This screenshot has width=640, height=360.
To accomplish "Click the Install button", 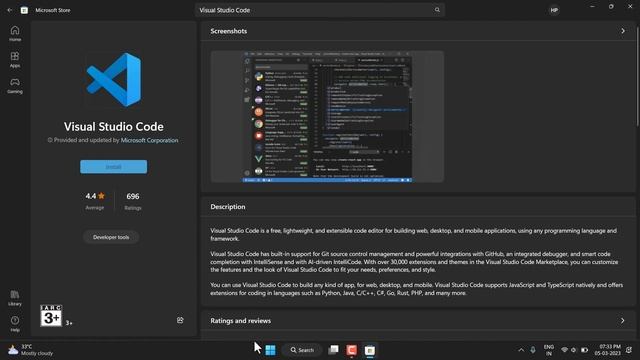I will point(113,167).
